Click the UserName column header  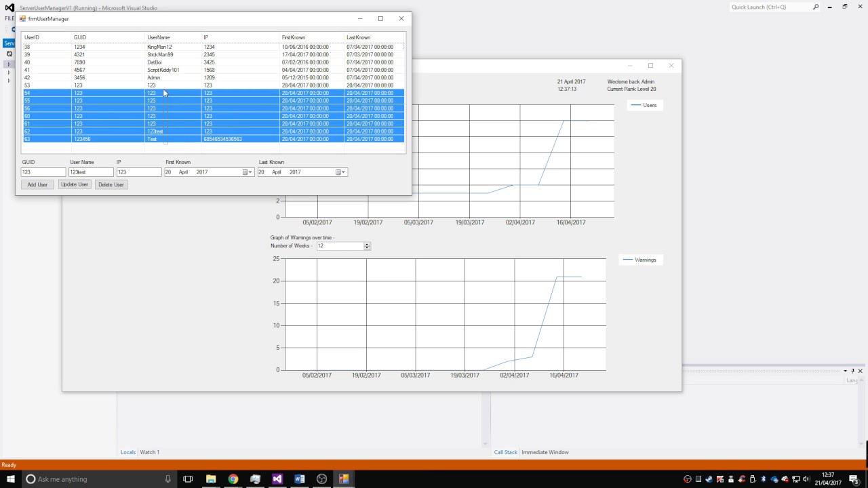coord(173,37)
